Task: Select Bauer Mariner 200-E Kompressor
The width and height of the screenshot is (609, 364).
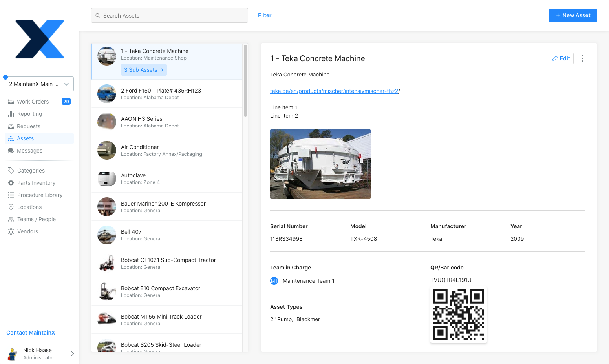Action: (167, 207)
